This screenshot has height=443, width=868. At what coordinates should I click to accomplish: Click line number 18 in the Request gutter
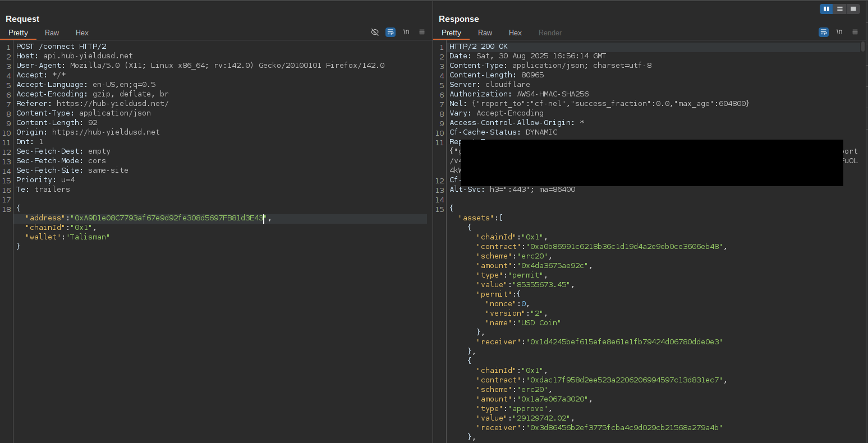point(6,209)
